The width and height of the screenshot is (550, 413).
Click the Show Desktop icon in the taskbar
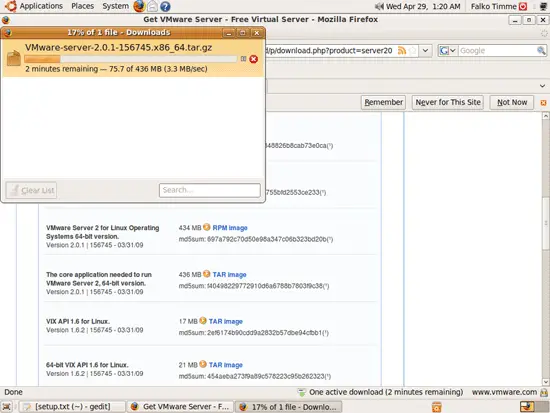coord(7,407)
